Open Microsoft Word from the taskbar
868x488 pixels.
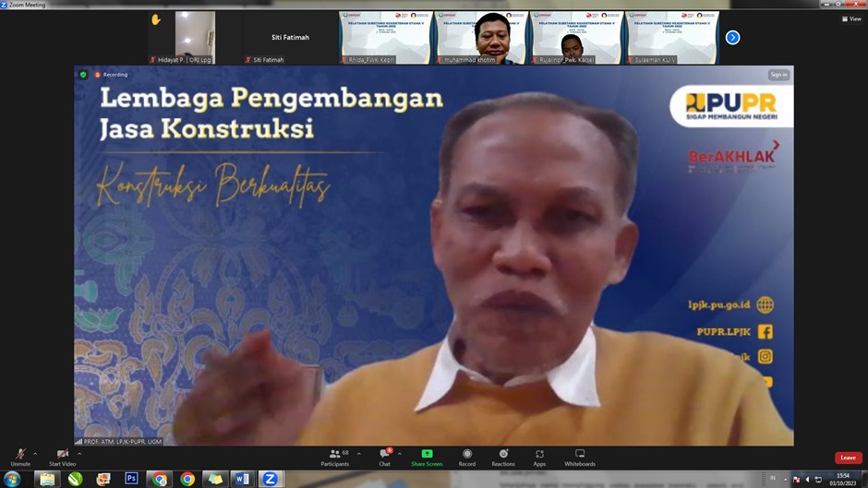[x=242, y=479]
